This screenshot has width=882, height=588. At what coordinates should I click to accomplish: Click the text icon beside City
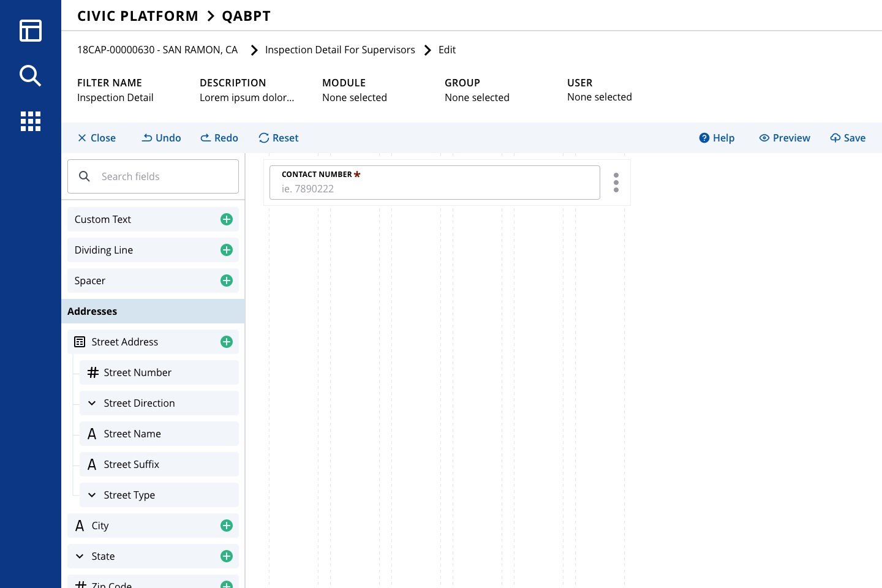point(80,526)
